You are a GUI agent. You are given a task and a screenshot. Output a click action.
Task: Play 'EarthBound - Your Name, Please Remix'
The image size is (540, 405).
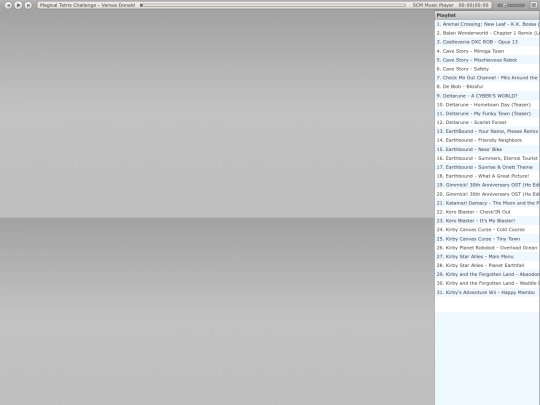point(487,131)
